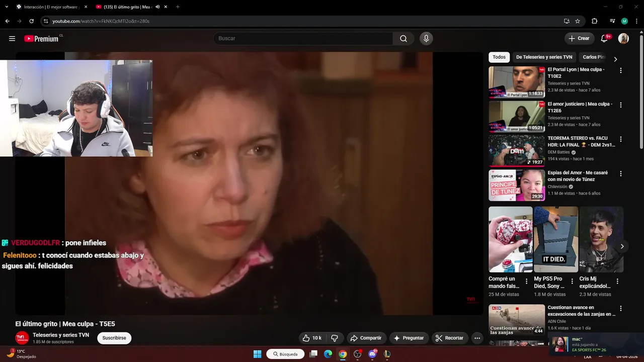Open Microsoft Edge from the taskbar
Screen dimensions: 644x362
coord(328,354)
